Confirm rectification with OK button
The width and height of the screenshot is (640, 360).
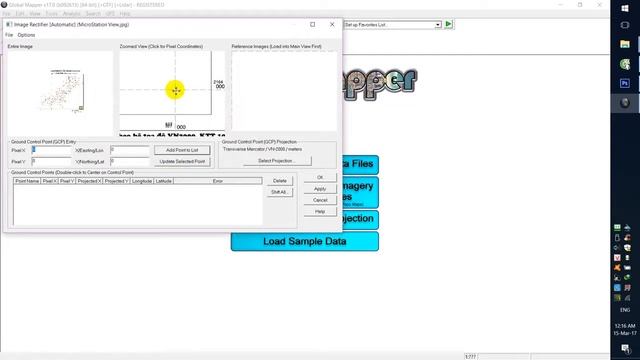(x=320, y=178)
